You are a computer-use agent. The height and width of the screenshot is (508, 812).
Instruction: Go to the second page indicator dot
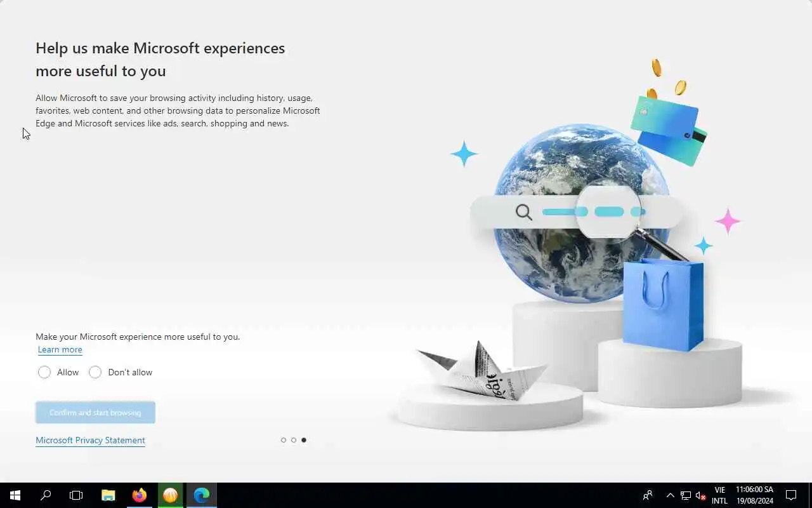[x=294, y=440]
